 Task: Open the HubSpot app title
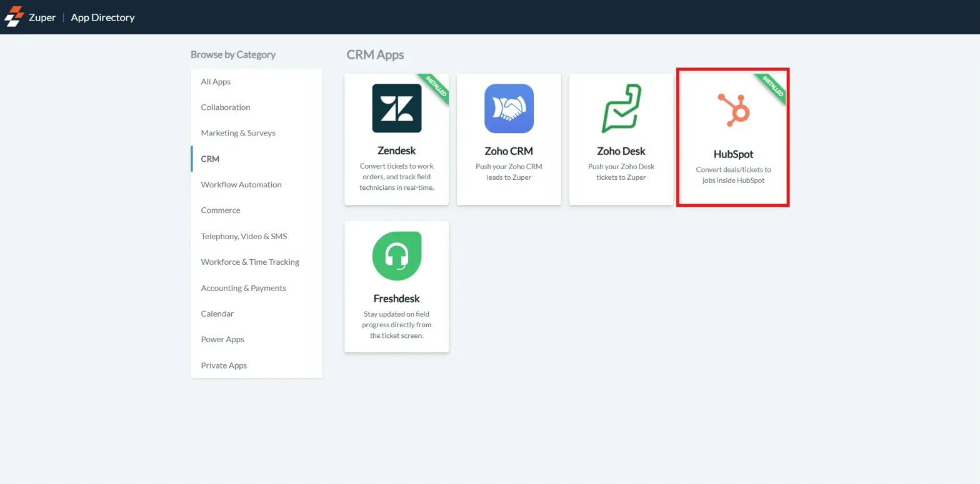(734, 154)
